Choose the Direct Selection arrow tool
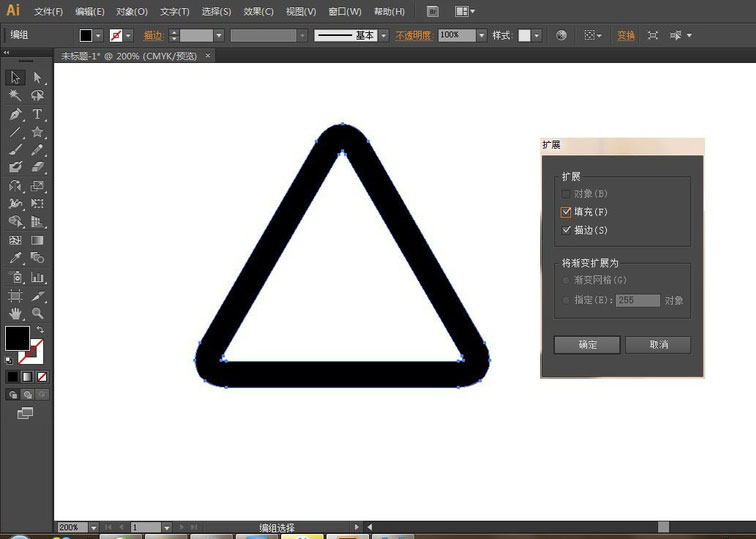This screenshot has width=756, height=539. 38,78
